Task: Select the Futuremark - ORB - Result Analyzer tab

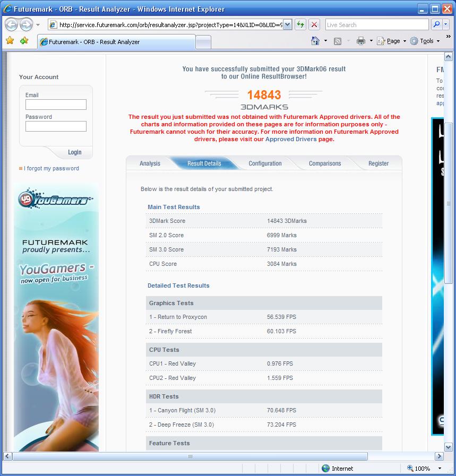Action: point(116,42)
